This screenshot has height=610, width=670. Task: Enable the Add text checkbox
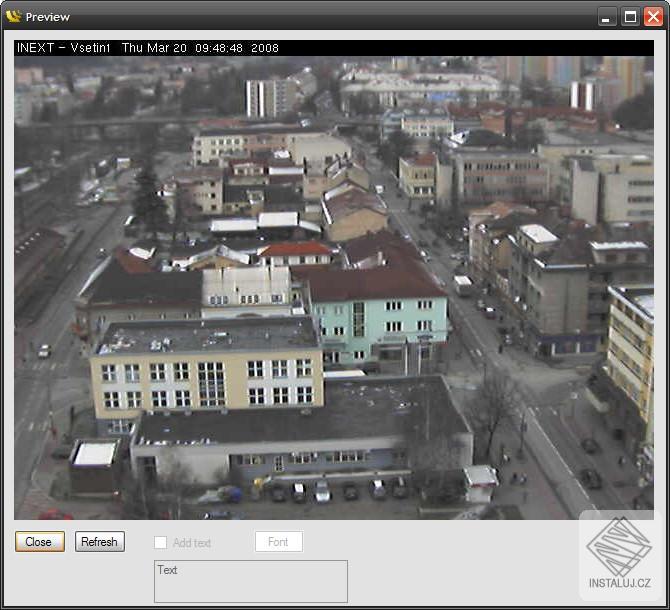point(160,543)
